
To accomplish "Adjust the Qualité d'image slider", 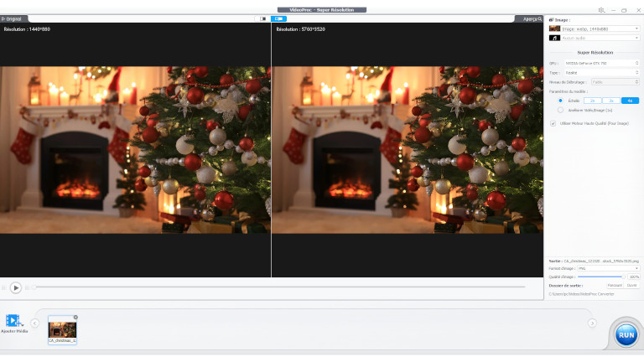I will (600, 277).
